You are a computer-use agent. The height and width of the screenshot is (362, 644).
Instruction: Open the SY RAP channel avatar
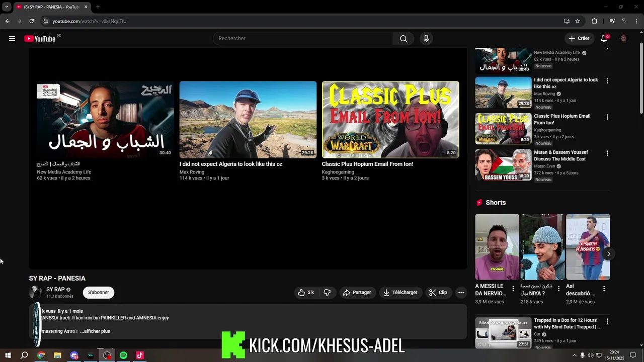(x=36, y=293)
